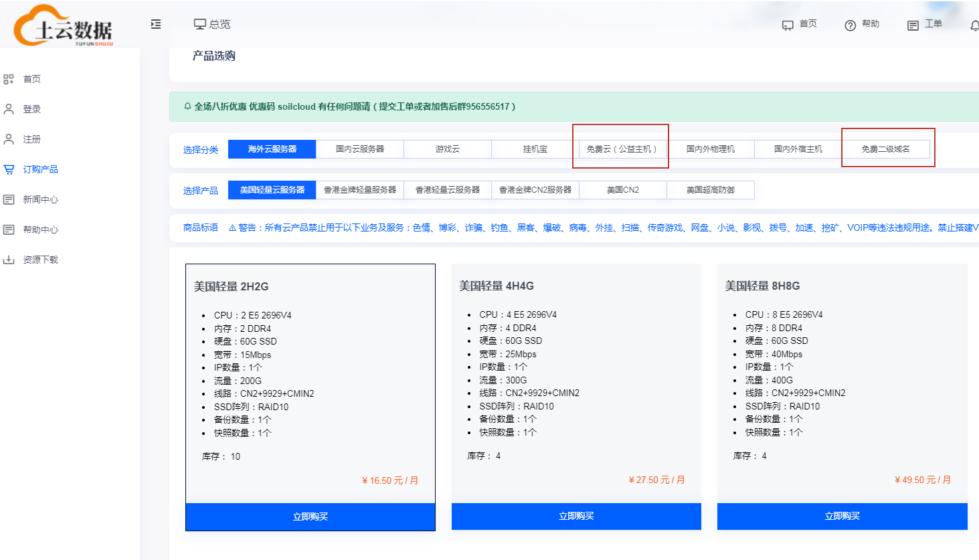Click the 美国轻量 4H4G product card
This screenshot has height=560, width=979.
click(x=576, y=375)
